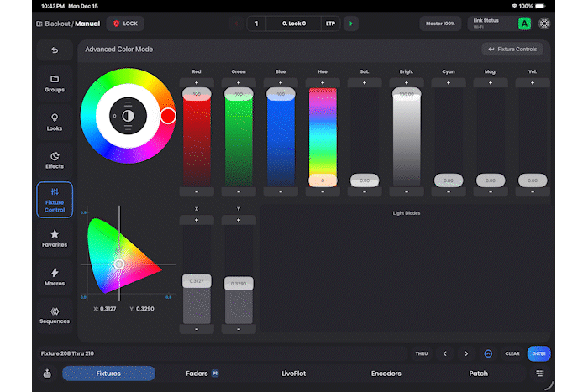Click the Green color slider bar
Image resolution: width=588 pixels, height=392 pixels.
tap(239, 137)
